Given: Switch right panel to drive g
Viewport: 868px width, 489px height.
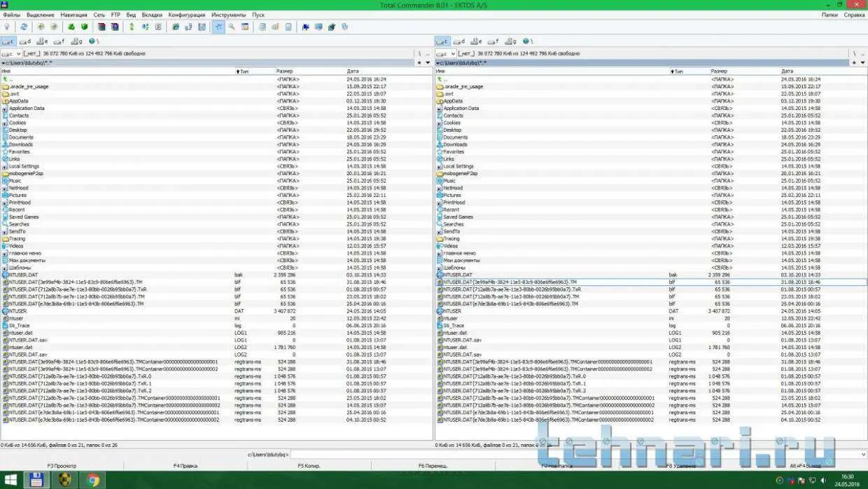Looking at the screenshot, I should [x=510, y=41].
